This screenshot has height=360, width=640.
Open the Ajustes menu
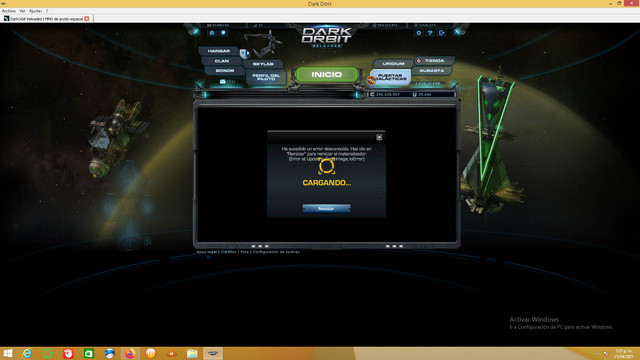[x=35, y=11]
